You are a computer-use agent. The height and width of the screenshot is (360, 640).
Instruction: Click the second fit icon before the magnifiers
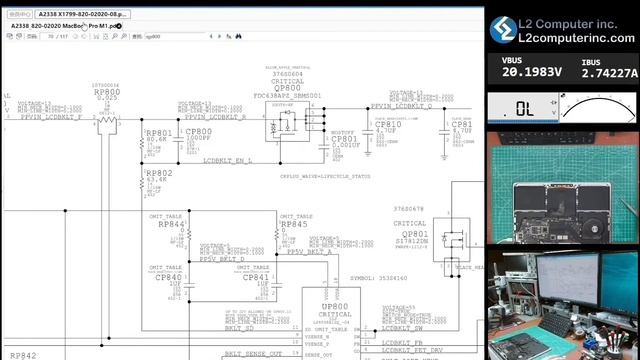105,36
